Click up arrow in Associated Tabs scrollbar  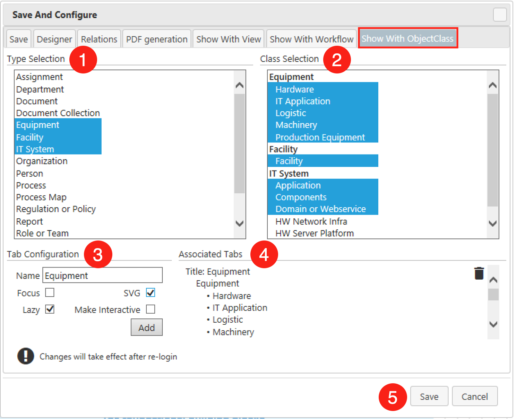coord(493,280)
